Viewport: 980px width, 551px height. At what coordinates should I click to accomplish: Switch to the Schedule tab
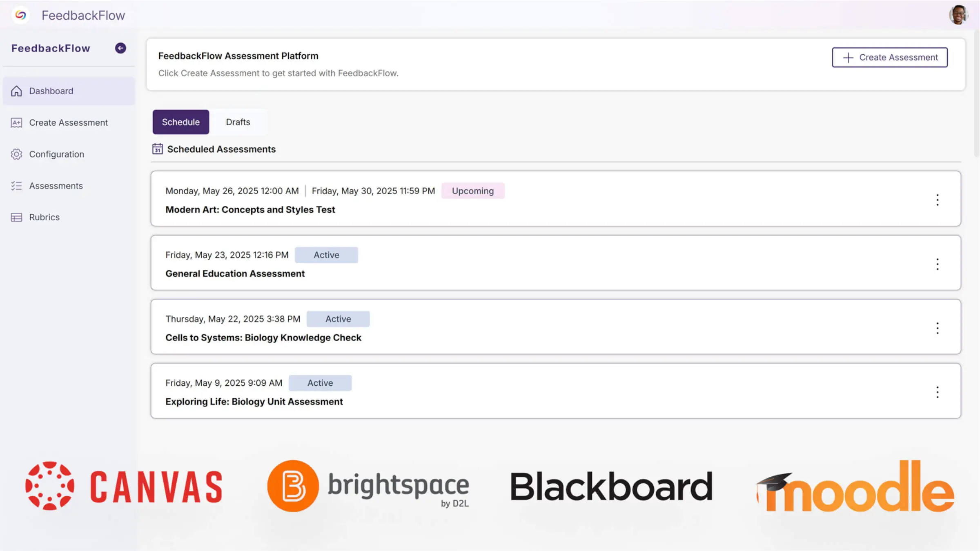click(x=181, y=122)
